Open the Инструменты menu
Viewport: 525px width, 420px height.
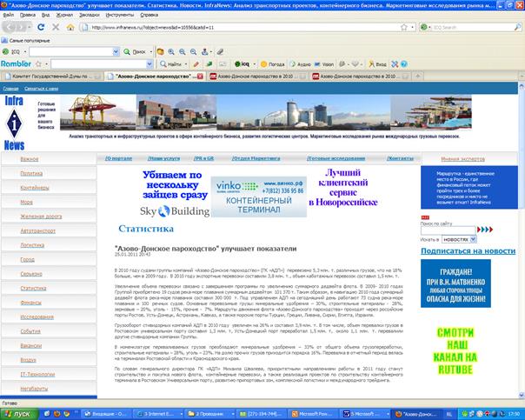pos(120,15)
